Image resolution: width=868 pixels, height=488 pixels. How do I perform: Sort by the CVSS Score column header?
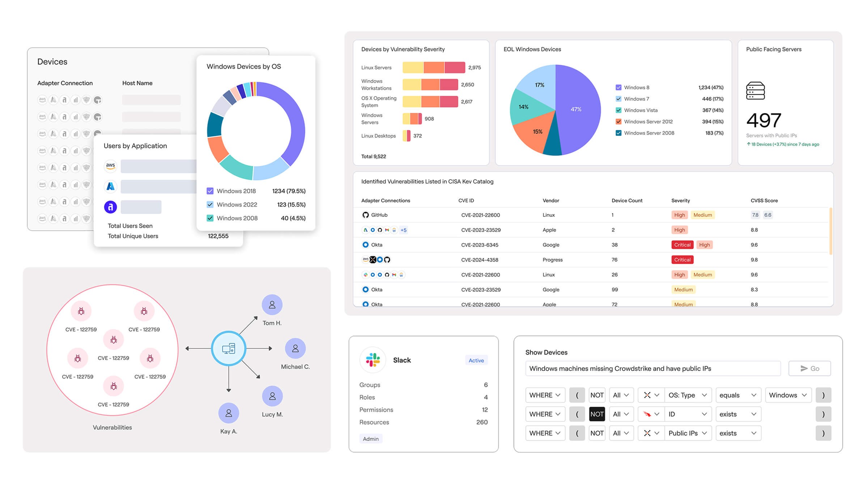point(764,201)
